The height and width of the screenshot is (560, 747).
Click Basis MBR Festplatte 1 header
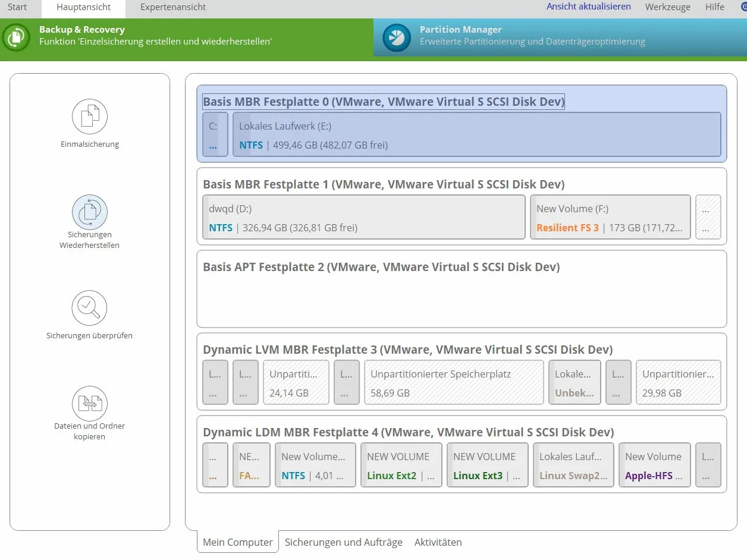384,184
